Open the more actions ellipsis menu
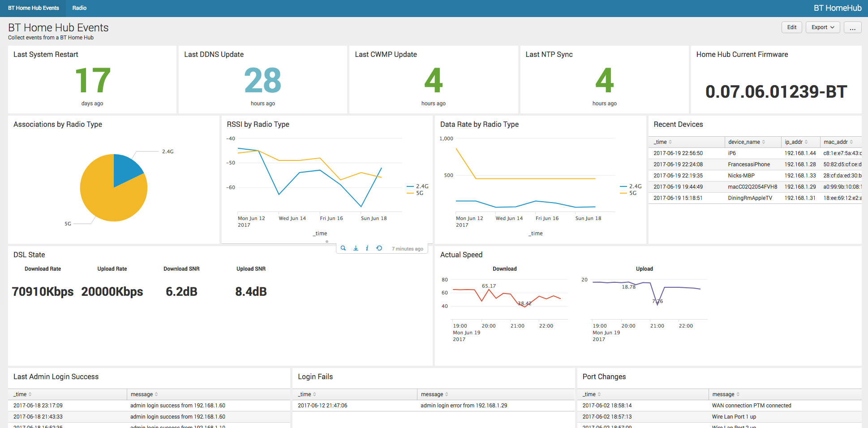 (852, 27)
